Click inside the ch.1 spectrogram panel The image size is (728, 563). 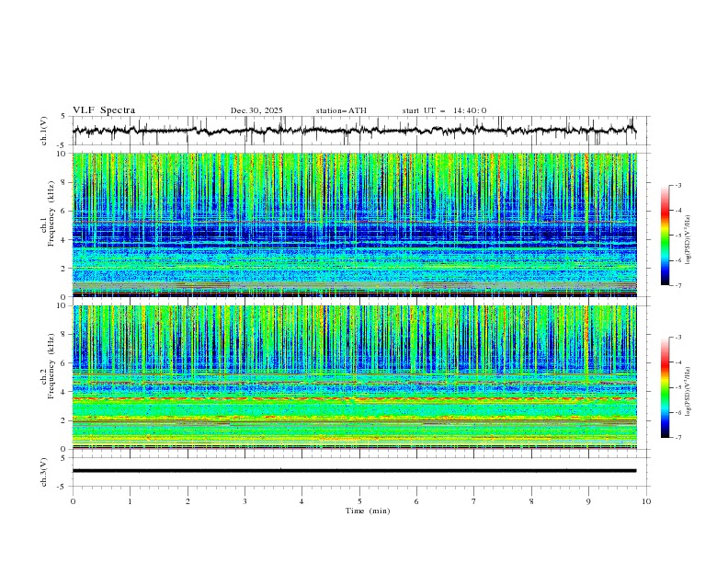click(354, 224)
